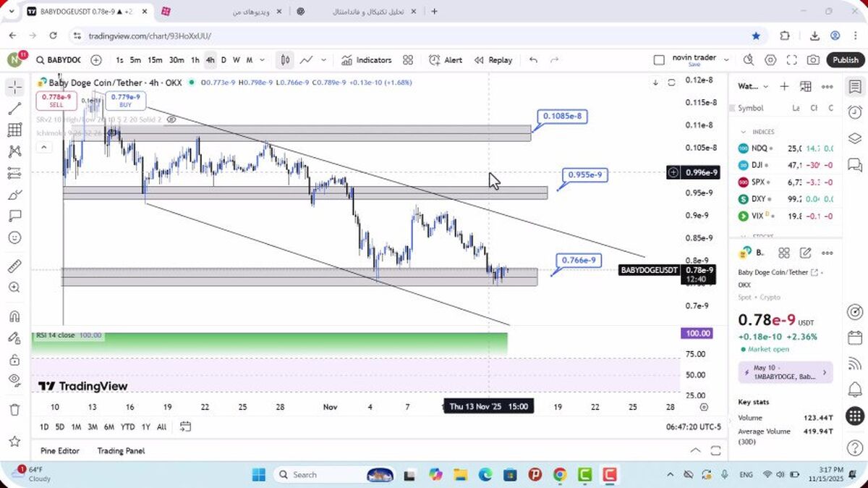The image size is (868, 488).
Task: Switch to the 1h interval
Action: click(x=195, y=60)
